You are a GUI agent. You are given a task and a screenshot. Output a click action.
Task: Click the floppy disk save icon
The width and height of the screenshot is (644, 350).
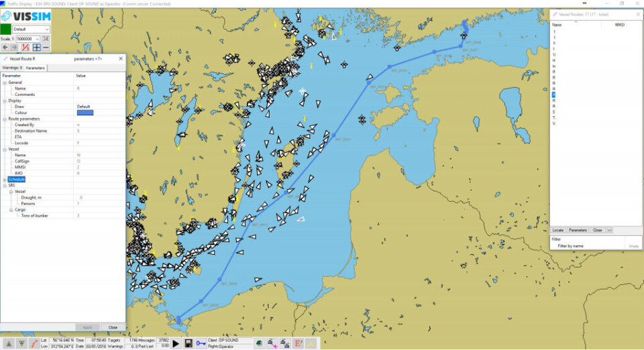click(x=189, y=343)
